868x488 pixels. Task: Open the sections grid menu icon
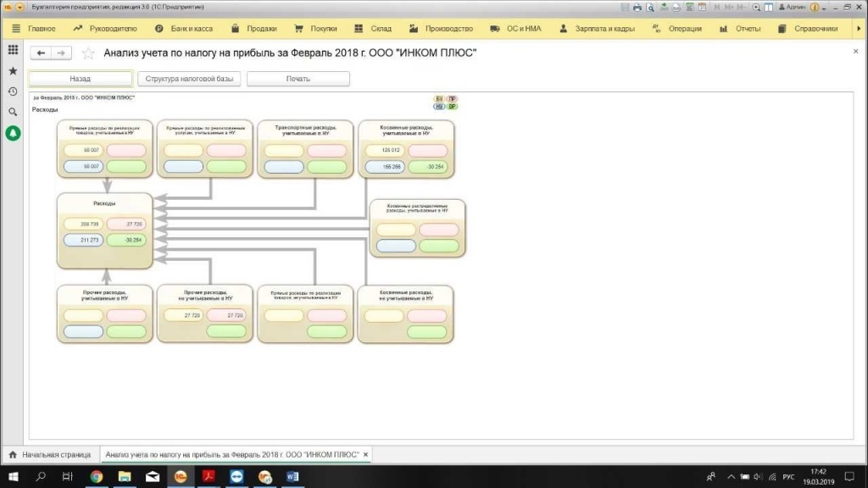[x=13, y=50]
